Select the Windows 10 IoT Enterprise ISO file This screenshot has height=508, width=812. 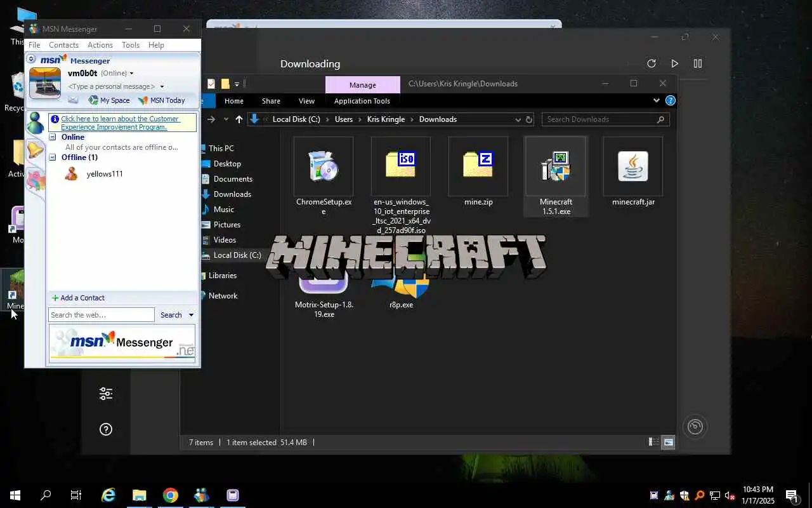point(401,185)
